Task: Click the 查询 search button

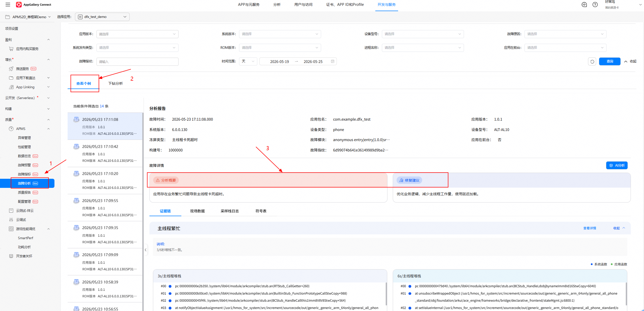Action: click(x=610, y=61)
